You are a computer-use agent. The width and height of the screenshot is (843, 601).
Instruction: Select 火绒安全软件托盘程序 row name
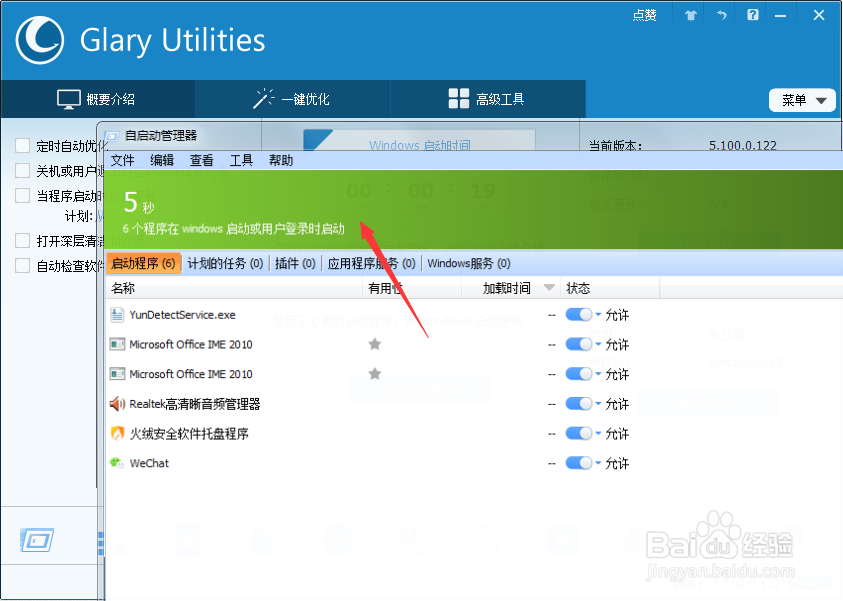(x=189, y=434)
